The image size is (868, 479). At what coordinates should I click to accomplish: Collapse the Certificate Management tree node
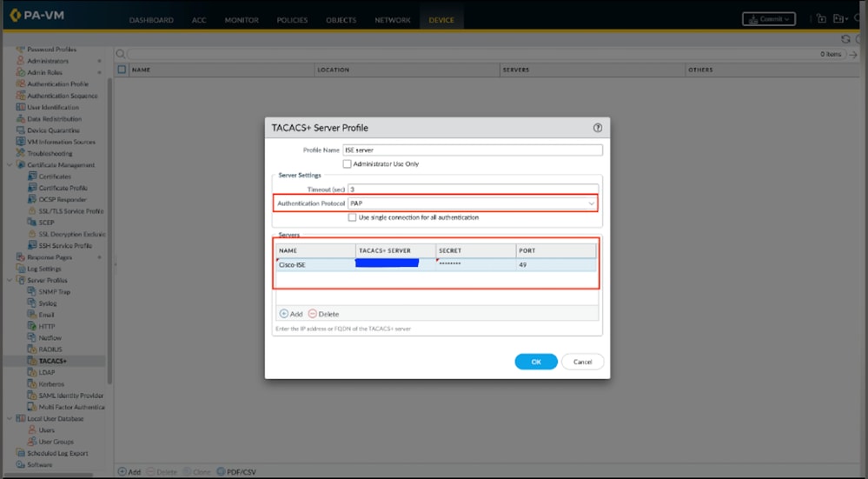tap(10, 165)
